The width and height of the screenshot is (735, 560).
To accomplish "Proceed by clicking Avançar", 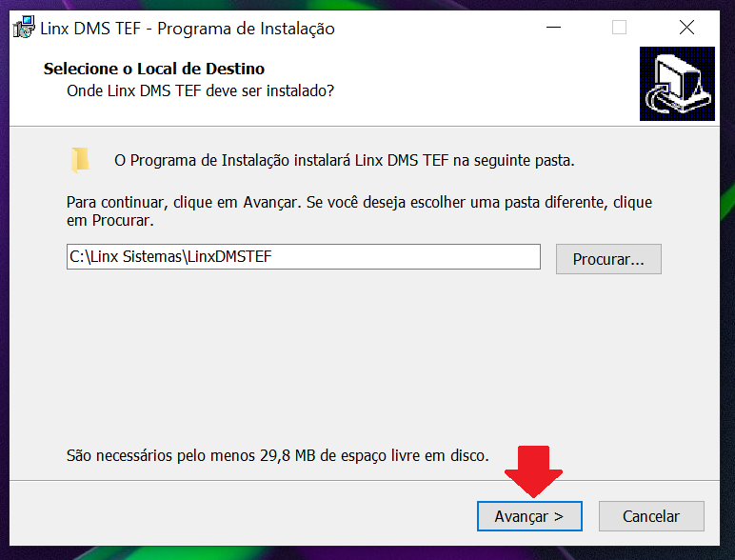I will point(529,516).
